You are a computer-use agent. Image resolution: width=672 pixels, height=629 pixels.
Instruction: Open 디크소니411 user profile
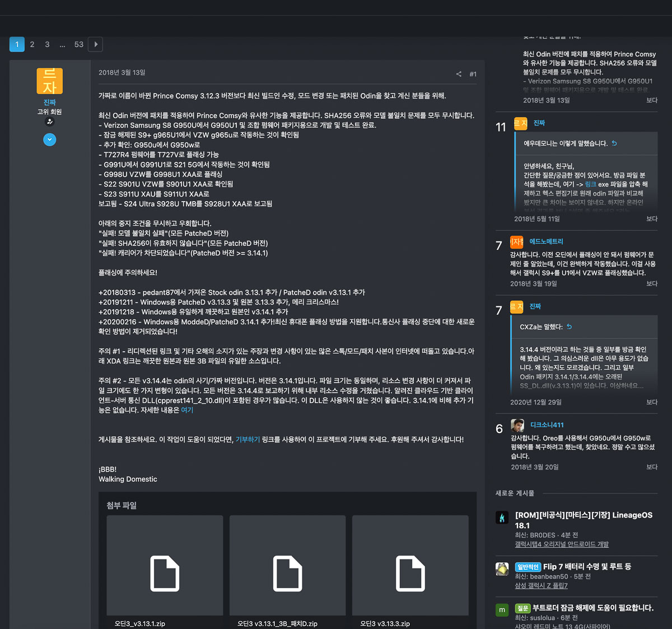(547, 425)
